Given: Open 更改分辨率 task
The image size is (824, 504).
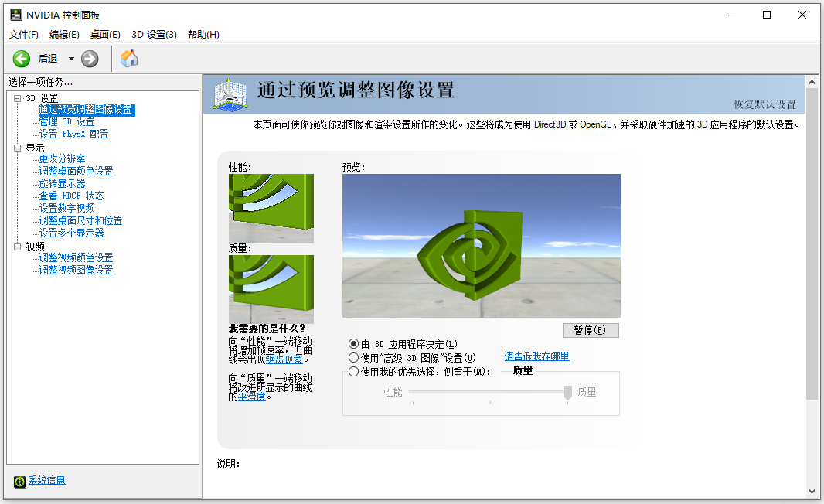Looking at the screenshot, I should pyautogui.click(x=62, y=158).
